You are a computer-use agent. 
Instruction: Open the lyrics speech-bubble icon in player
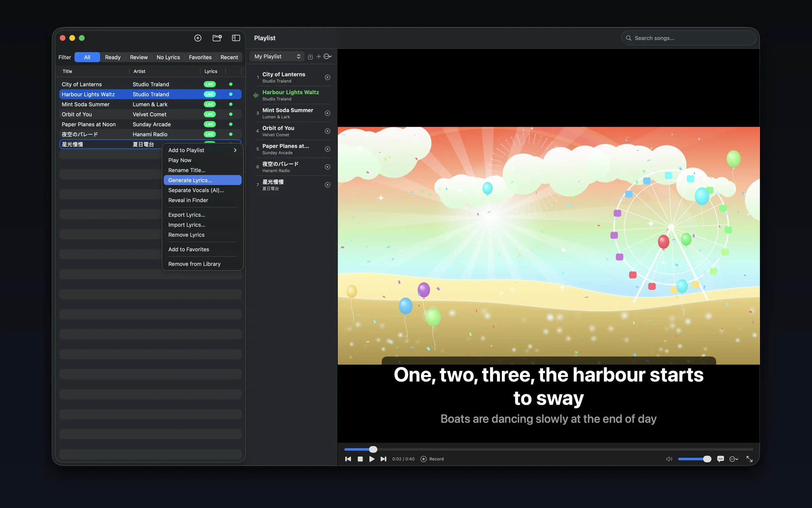click(721, 459)
